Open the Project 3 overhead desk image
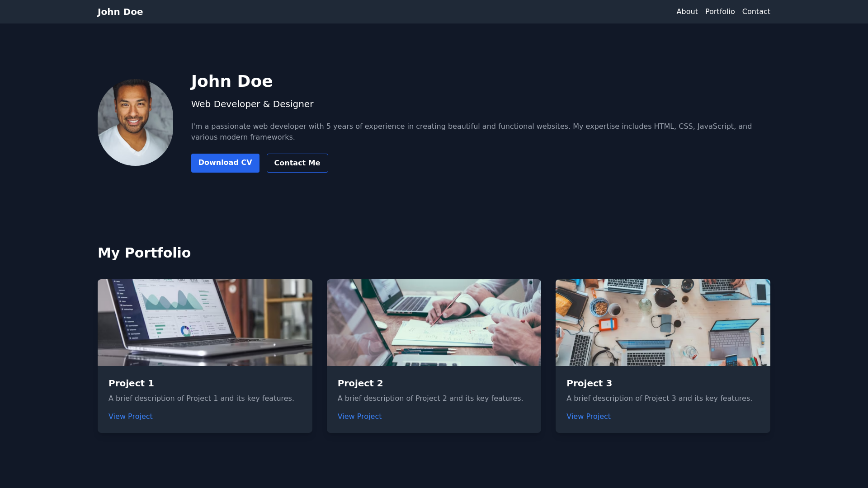Image resolution: width=868 pixels, height=488 pixels. [663, 323]
